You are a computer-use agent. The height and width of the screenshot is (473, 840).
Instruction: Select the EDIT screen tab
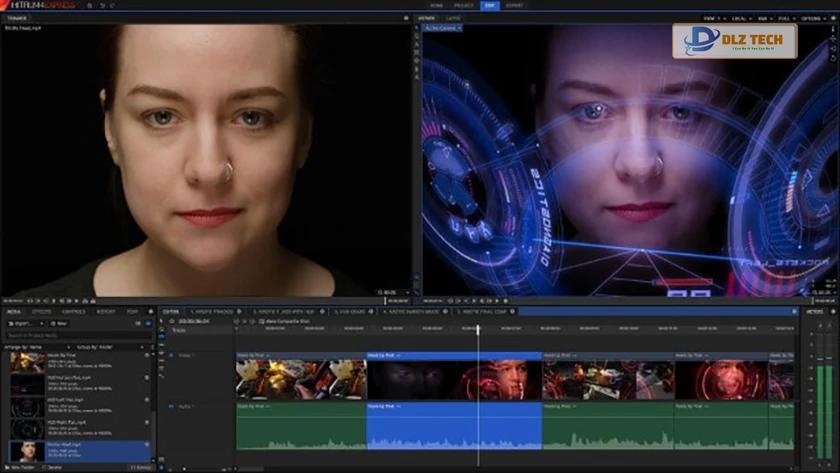click(490, 5)
